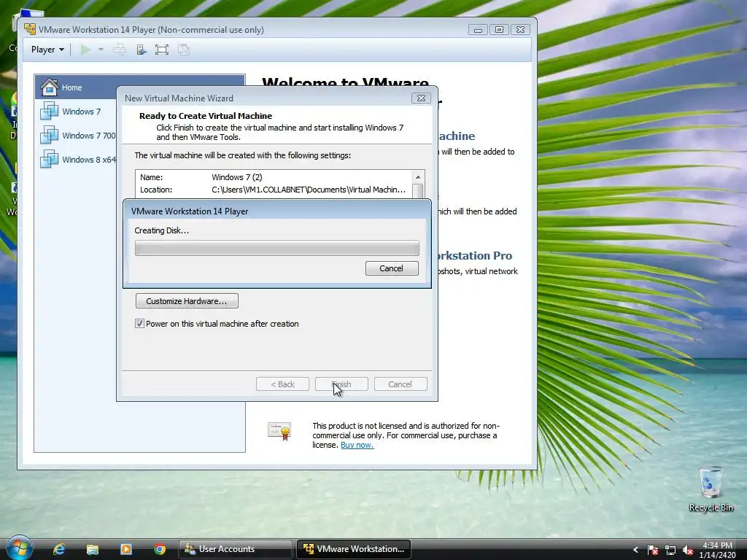Click the Location path text
The height and width of the screenshot is (560, 747).
[309, 190]
